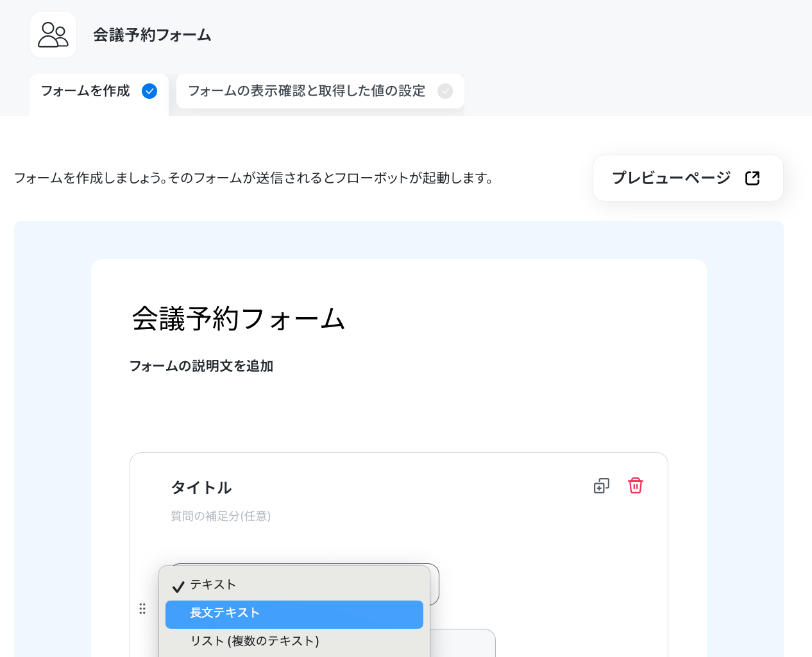Duplicate the タイトル question

(x=602, y=486)
